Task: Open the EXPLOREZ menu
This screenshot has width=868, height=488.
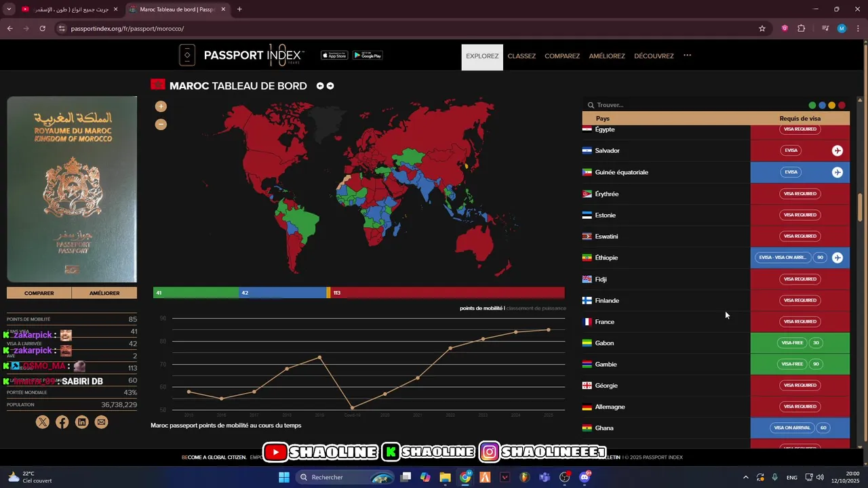Action: coord(482,56)
